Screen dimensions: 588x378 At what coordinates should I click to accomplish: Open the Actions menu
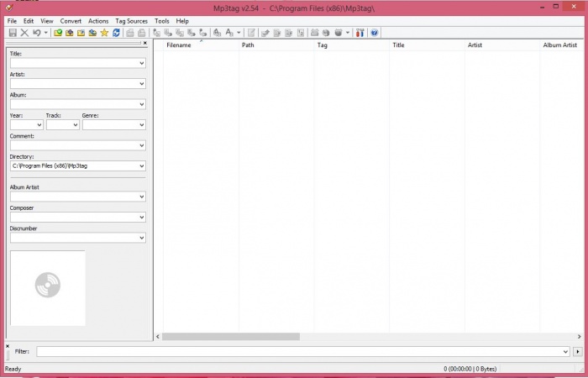(98, 20)
